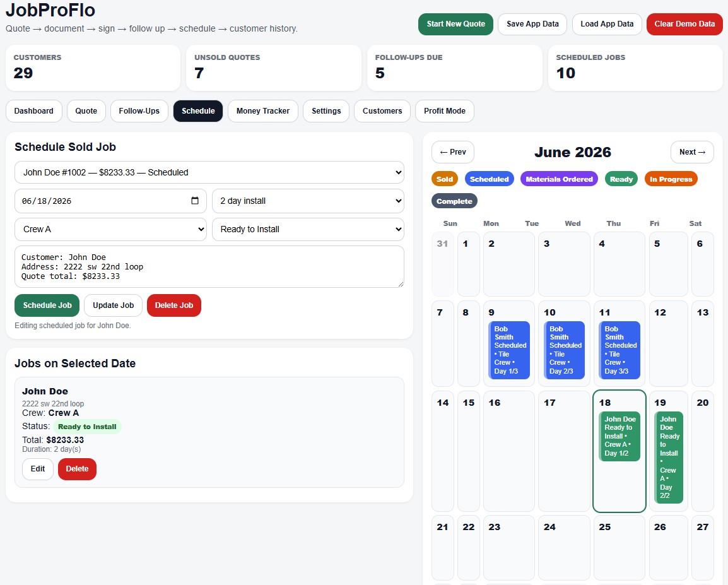This screenshot has height=585, width=728.
Task: Click the June 2026 month heading
Action: pos(572,152)
